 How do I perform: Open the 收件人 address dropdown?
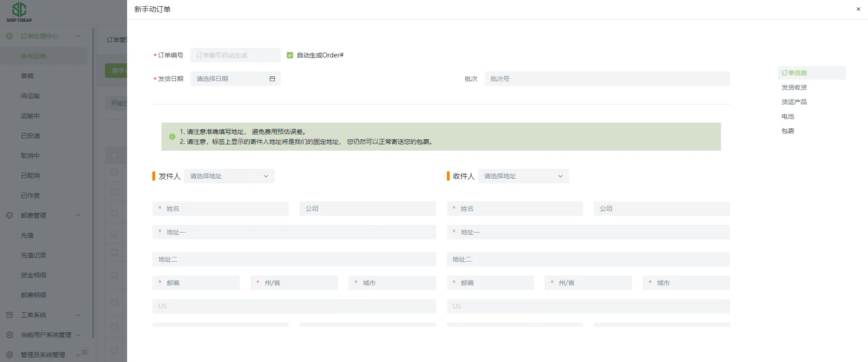(523, 176)
